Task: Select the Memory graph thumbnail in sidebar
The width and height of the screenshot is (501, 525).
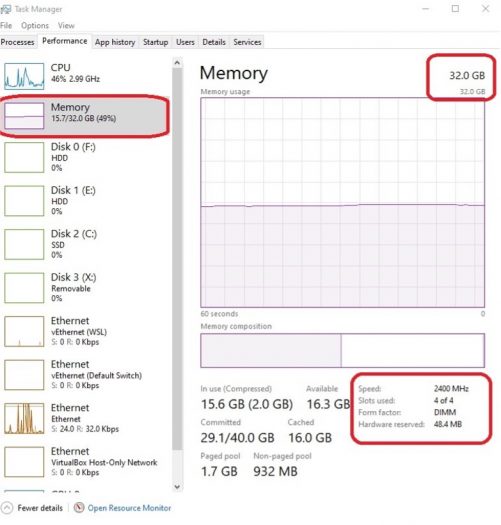Action: 24,116
